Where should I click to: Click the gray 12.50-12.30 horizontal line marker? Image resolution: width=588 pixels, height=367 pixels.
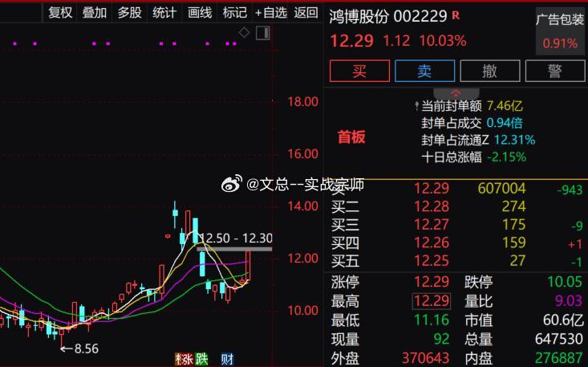[x=234, y=249]
